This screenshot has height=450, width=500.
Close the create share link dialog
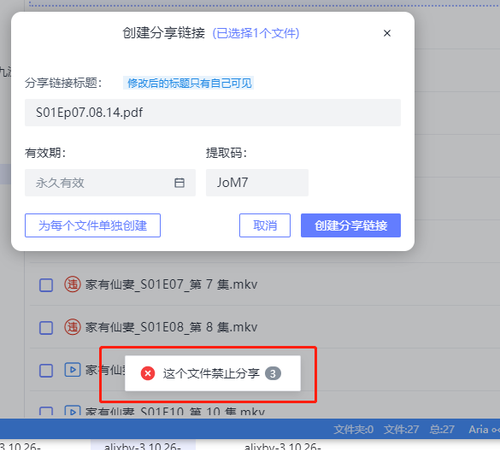[387, 33]
